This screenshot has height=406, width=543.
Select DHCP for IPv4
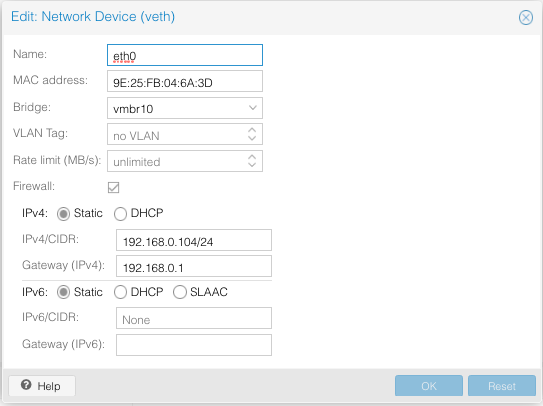tap(120, 213)
